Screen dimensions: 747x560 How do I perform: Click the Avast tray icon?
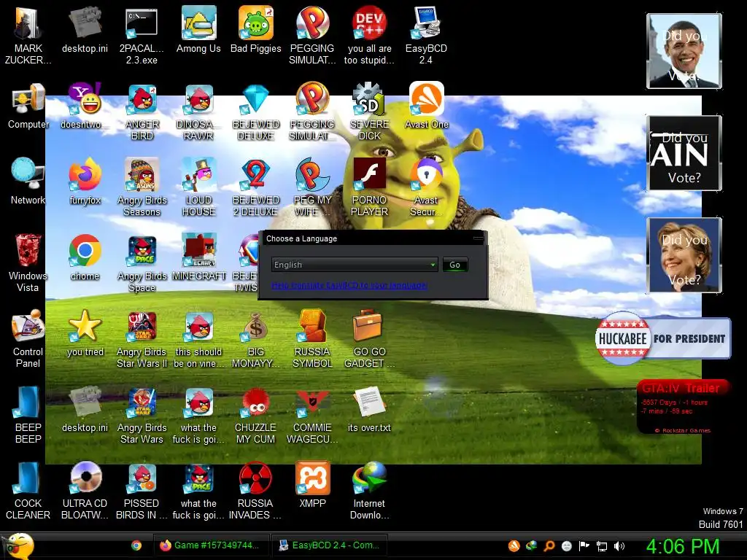click(514, 545)
